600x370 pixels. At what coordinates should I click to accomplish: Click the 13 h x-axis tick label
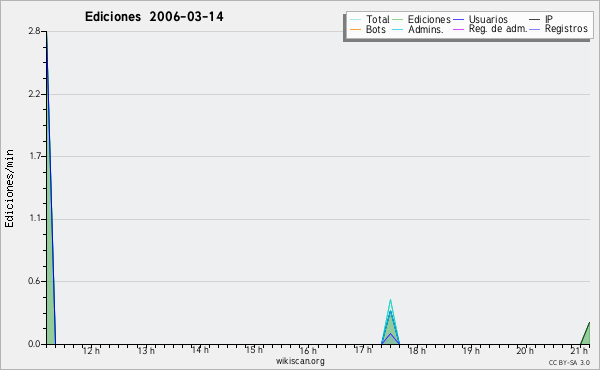(146, 351)
